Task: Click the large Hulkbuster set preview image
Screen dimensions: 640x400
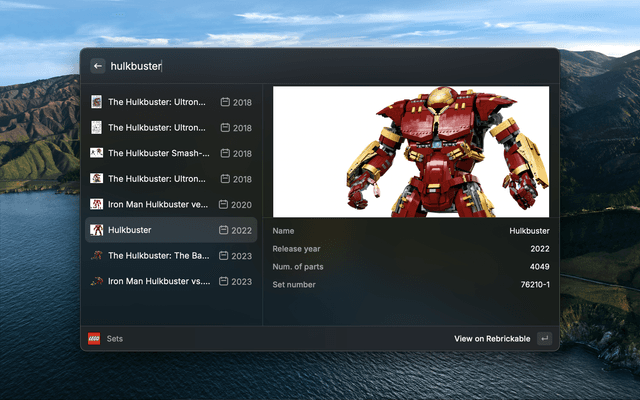Action: click(x=411, y=151)
